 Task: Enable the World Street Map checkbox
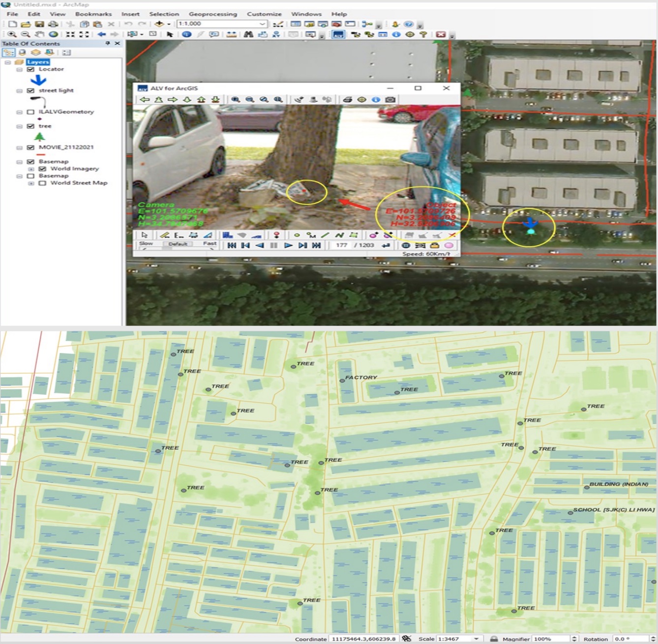(42, 183)
